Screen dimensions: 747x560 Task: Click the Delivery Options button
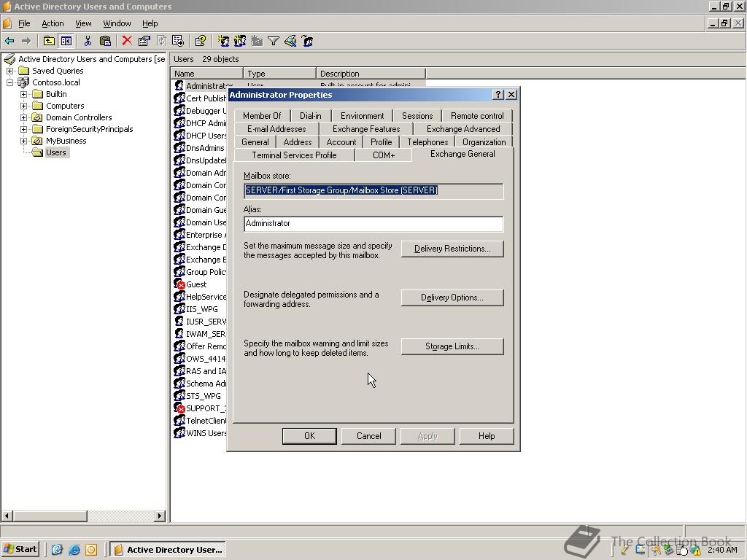[x=452, y=297]
